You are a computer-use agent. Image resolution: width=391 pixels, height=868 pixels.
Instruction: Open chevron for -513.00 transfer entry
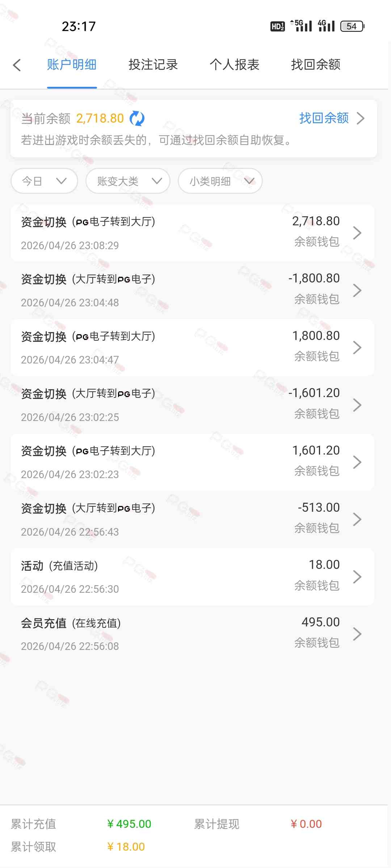357,519
